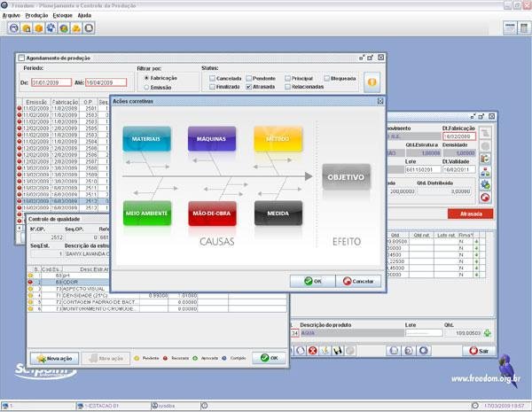This screenshot has height=412, width=532.
Task: Click the green arrow in the 0,80500 row
Action: [476, 241]
